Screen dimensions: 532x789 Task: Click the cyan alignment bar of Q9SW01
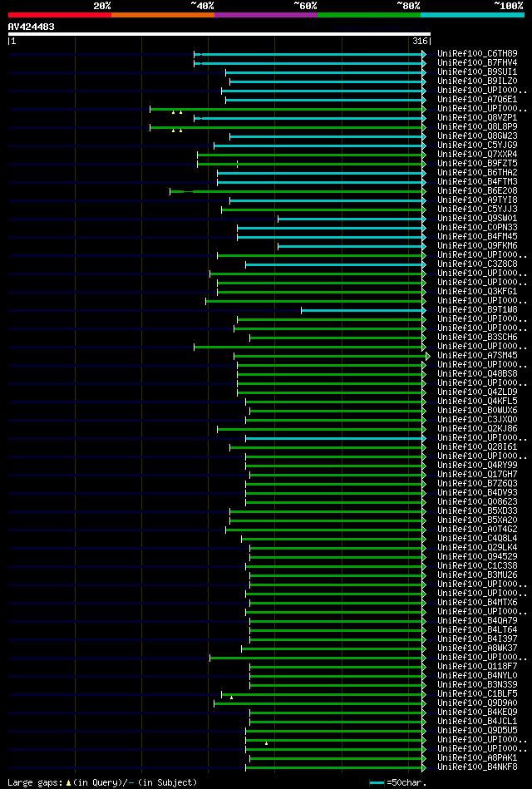(x=352, y=219)
